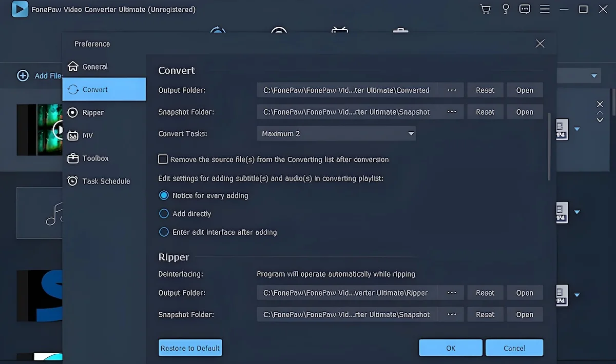
Task: Switch to the Ripper preferences tab
Action: (x=93, y=112)
